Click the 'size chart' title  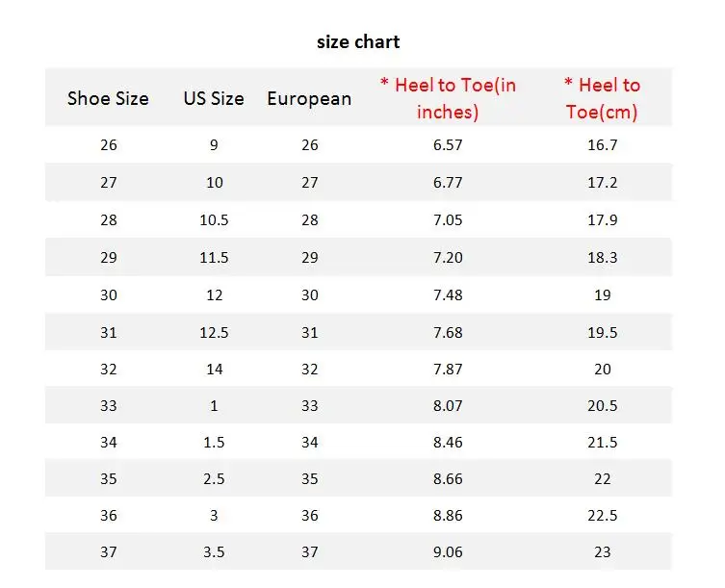358,42
